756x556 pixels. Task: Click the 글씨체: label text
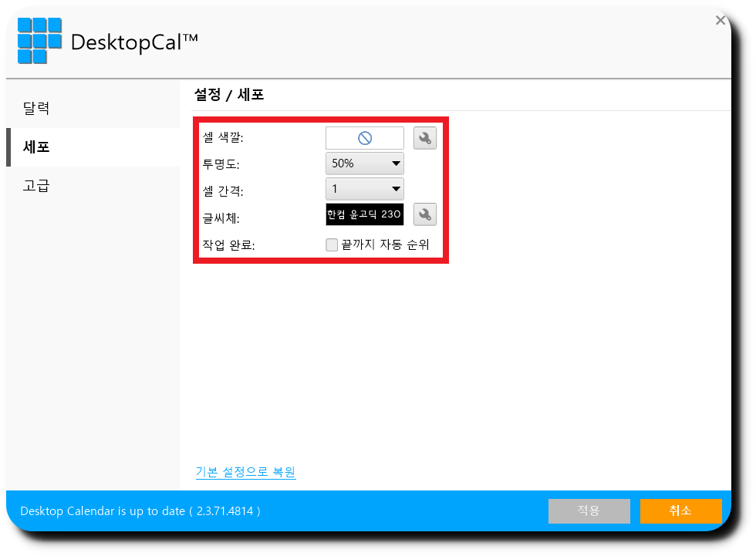pos(221,218)
